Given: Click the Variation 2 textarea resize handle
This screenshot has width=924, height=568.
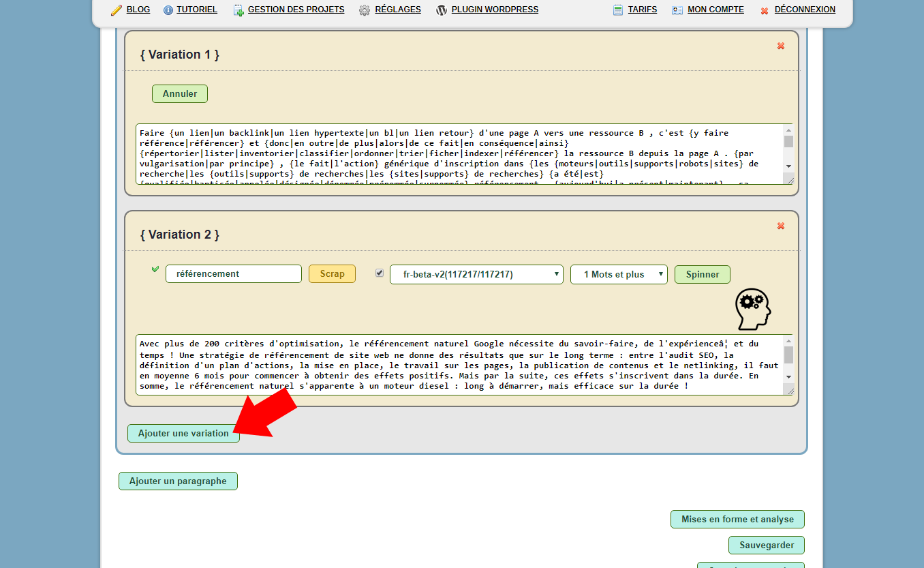Looking at the screenshot, I should [x=789, y=390].
